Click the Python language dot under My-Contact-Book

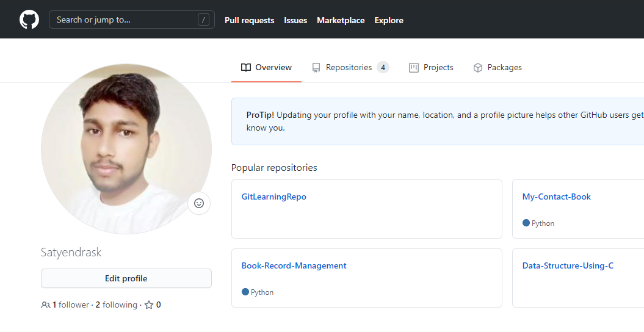526,223
